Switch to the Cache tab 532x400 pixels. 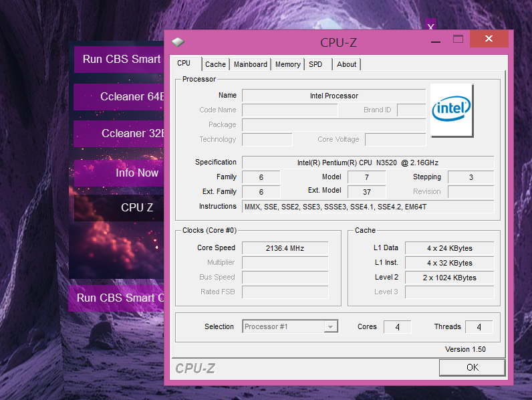(x=215, y=64)
